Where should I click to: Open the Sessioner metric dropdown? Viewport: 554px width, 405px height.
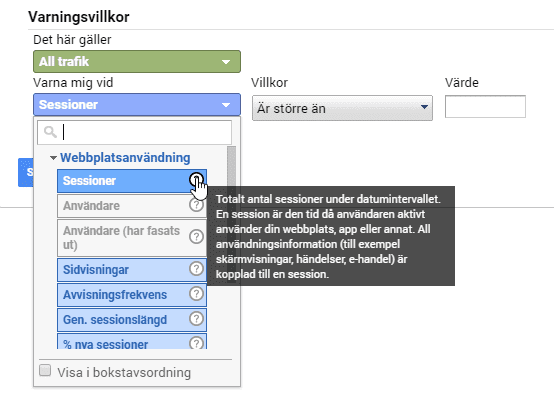click(137, 105)
